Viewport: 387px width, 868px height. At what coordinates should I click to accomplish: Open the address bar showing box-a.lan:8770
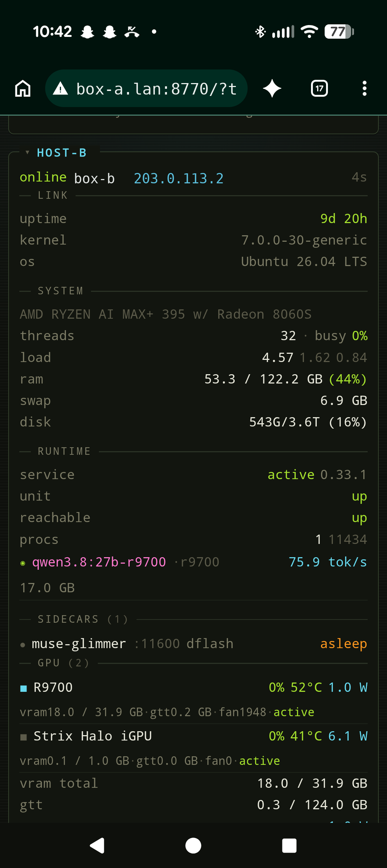pos(146,88)
